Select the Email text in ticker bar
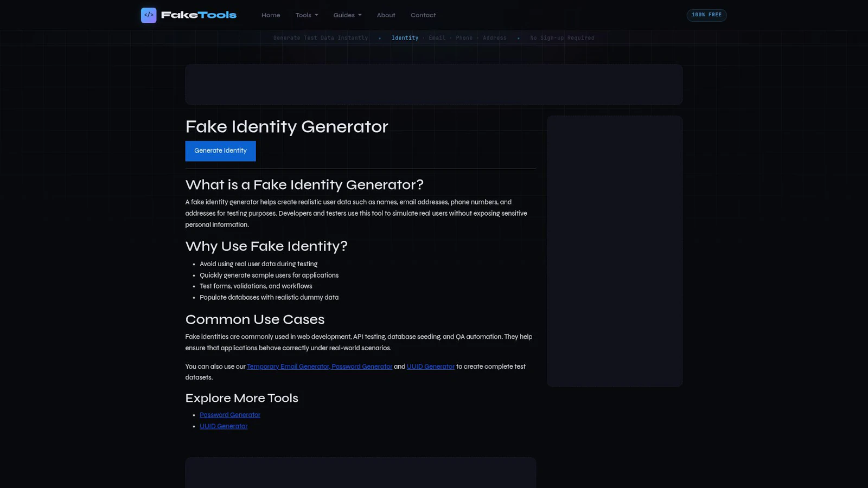Screen dimensions: 868x488 pyautogui.click(x=437, y=38)
